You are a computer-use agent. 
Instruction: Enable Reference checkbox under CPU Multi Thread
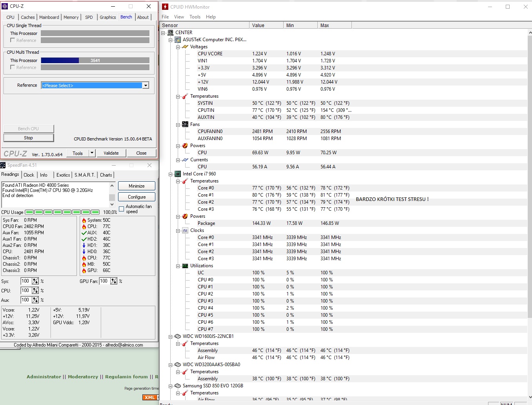pos(13,67)
